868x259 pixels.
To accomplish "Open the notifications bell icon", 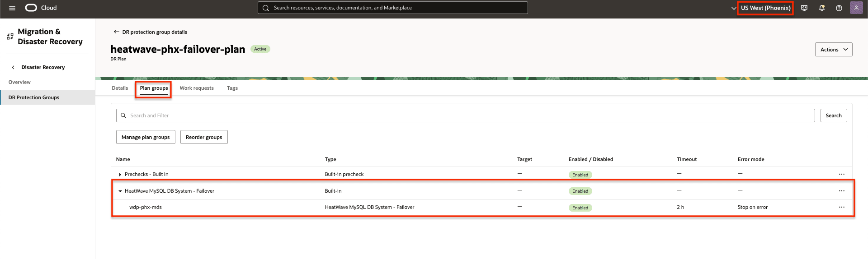I will click(822, 8).
